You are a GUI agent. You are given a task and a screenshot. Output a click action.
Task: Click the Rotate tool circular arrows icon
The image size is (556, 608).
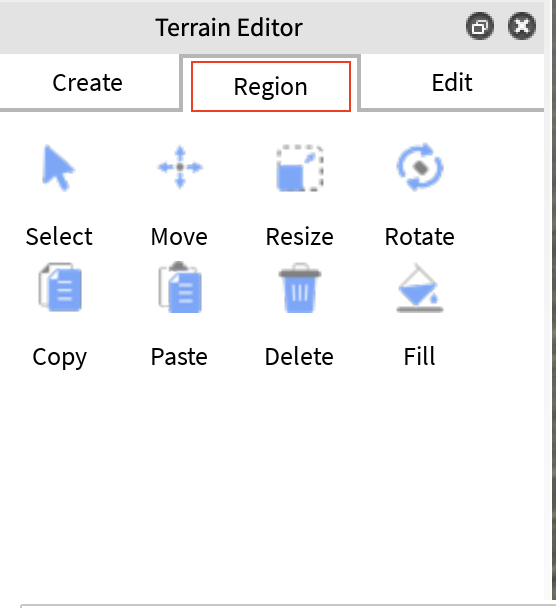pos(420,167)
